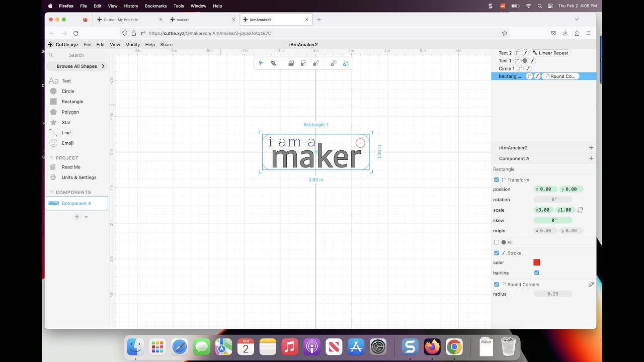Collapse the COMPONENTS section
Image resolution: width=644 pixels, height=362 pixels.
(51, 192)
